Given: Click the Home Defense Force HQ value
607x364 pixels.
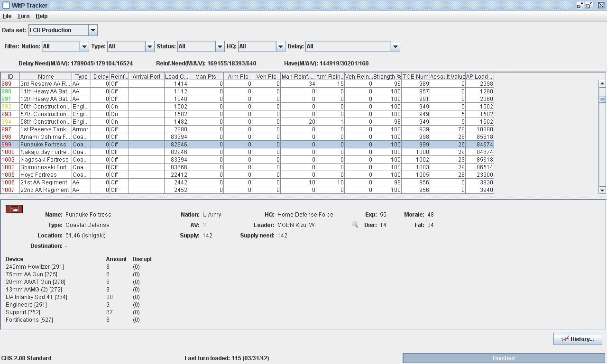Looking at the screenshot, I should coord(305,215).
